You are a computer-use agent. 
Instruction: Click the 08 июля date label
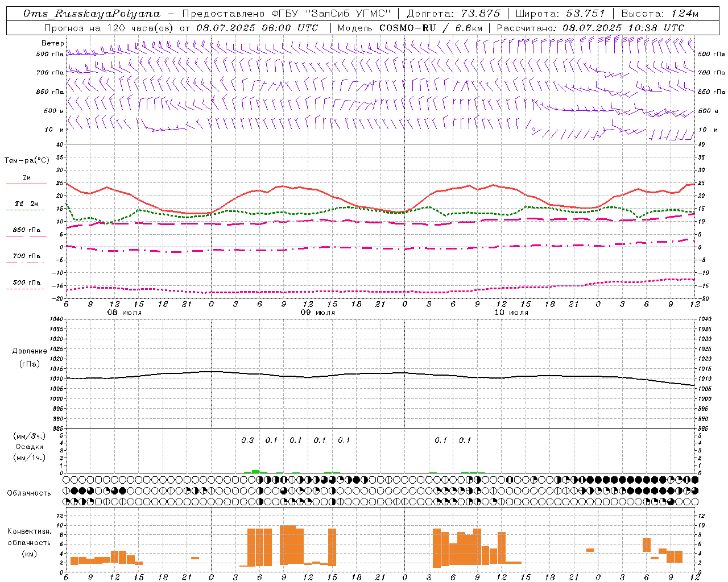[x=125, y=313]
